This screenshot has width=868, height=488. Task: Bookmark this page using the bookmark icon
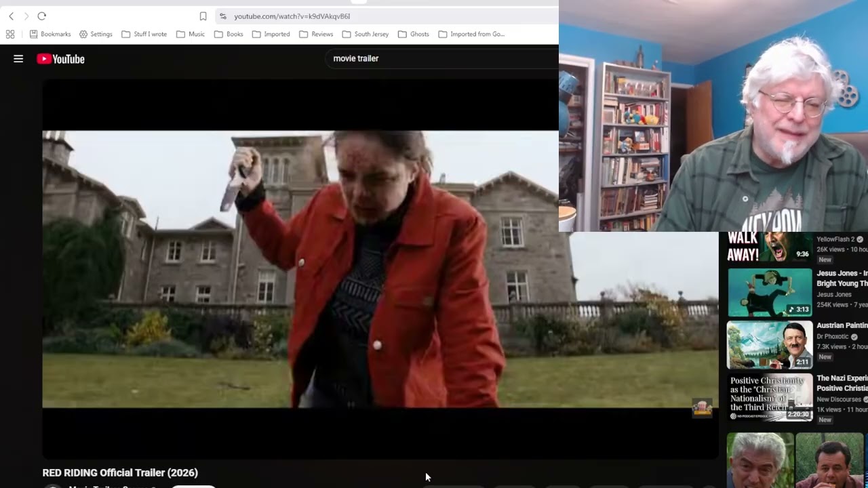click(x=203, y=16)
